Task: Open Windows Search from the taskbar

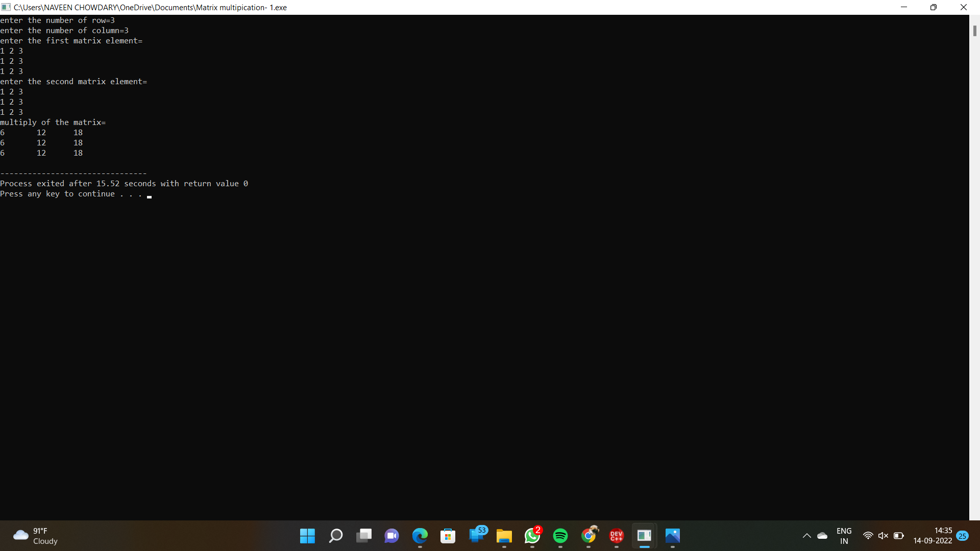Action: 335,536
